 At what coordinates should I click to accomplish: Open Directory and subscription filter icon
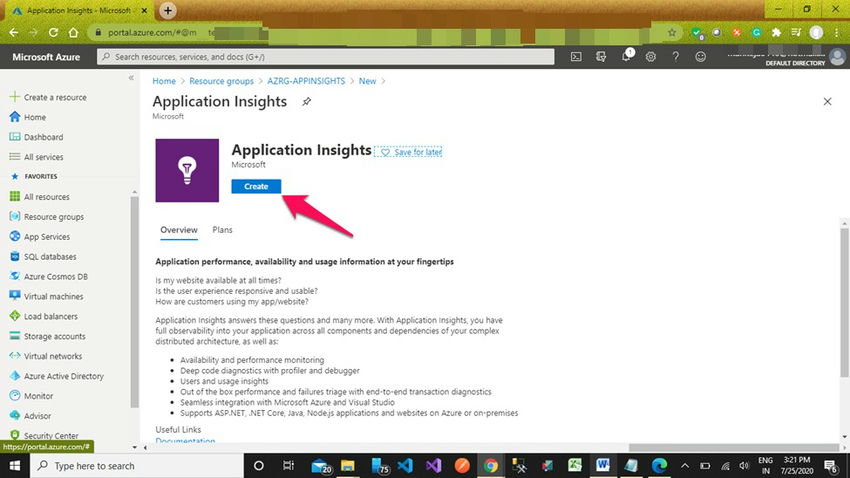tap(601, 56)
